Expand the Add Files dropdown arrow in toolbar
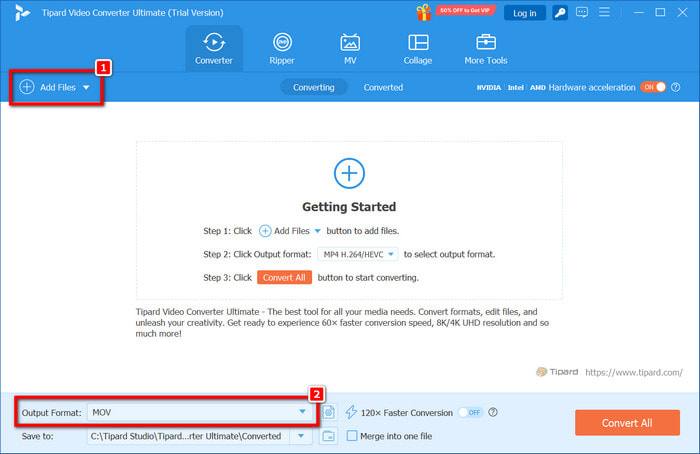The image size is (700, 454). (x=86, y=87)
